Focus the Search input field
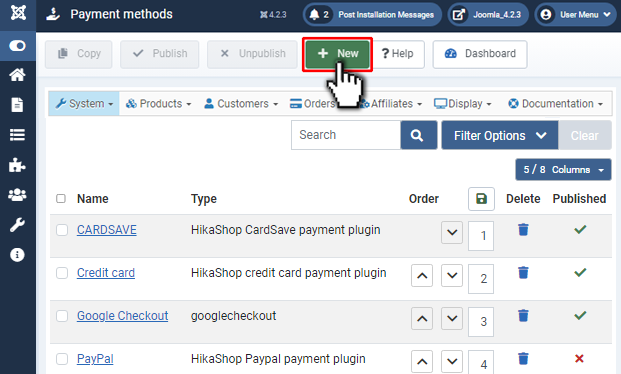Screen dimensions: 621x374 coord(346,135)
